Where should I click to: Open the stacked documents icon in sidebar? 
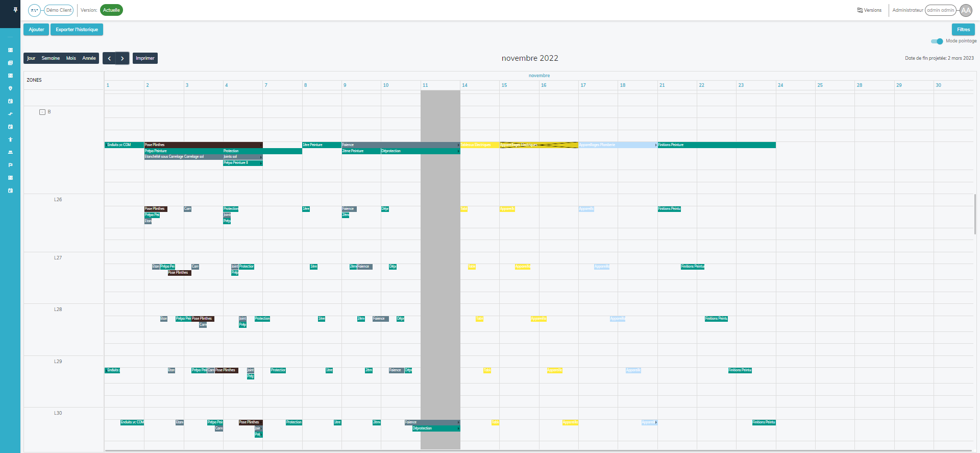[10, 63]
